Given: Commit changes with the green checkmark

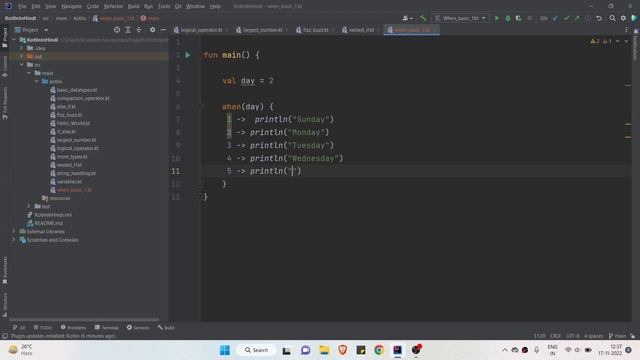Looking at the screenshot, I should click(x=566, y=18).
